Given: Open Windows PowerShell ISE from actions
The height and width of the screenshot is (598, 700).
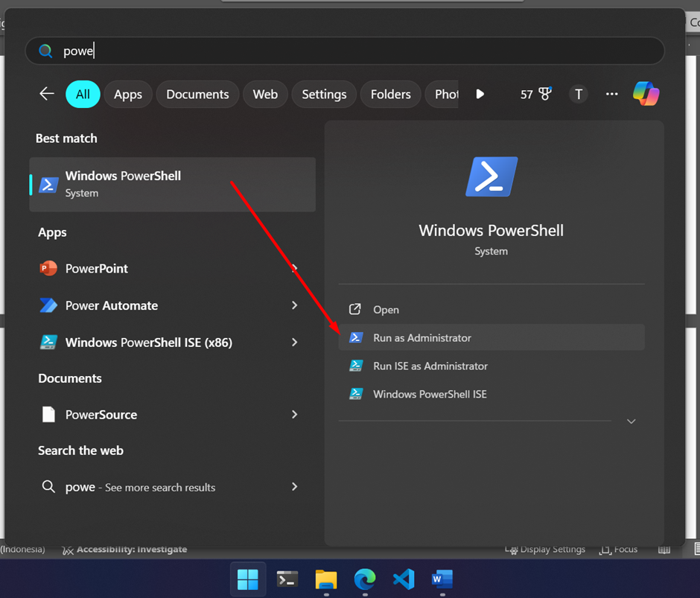Looking at the screenshot, I should tap(491, 394).
